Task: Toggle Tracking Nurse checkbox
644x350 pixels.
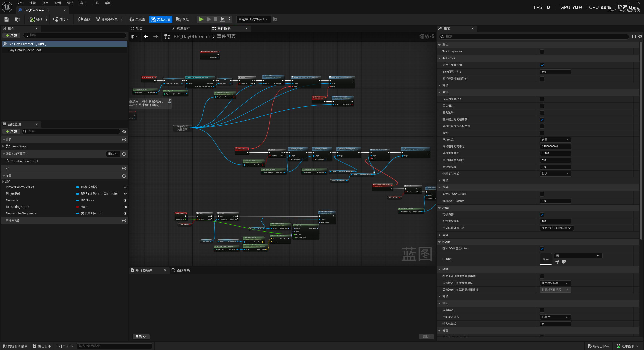Action: click(542, 52)
